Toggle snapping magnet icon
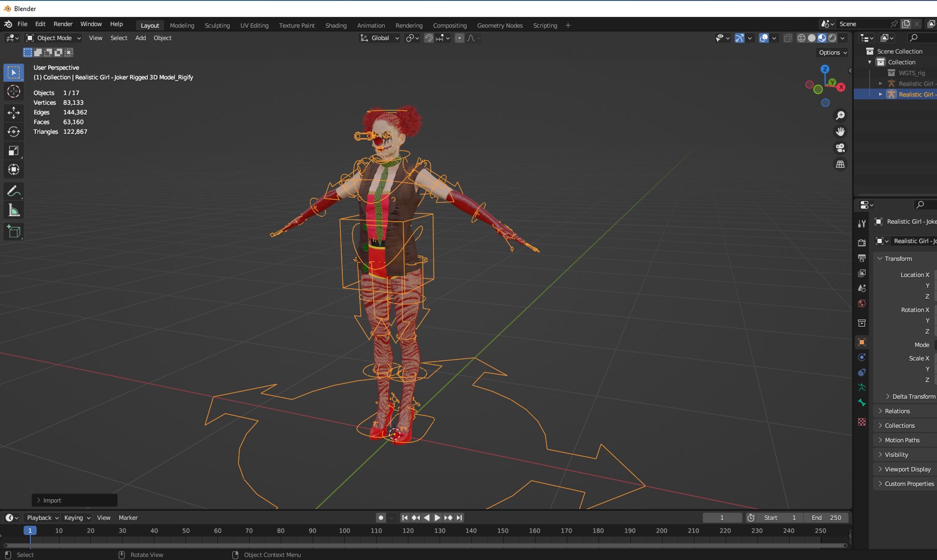Viewport: 937px width, 560px height. point(429,38)
